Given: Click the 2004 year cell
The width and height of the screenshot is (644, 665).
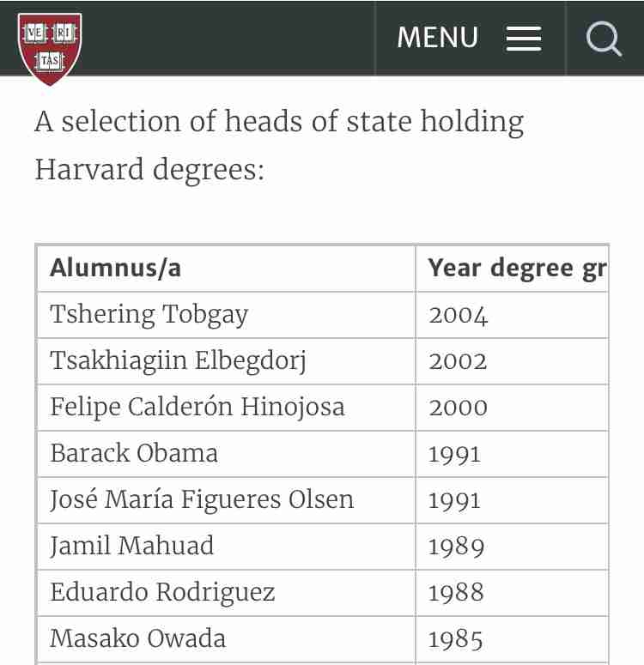Looking at the screenshot, I should [513, 315].
